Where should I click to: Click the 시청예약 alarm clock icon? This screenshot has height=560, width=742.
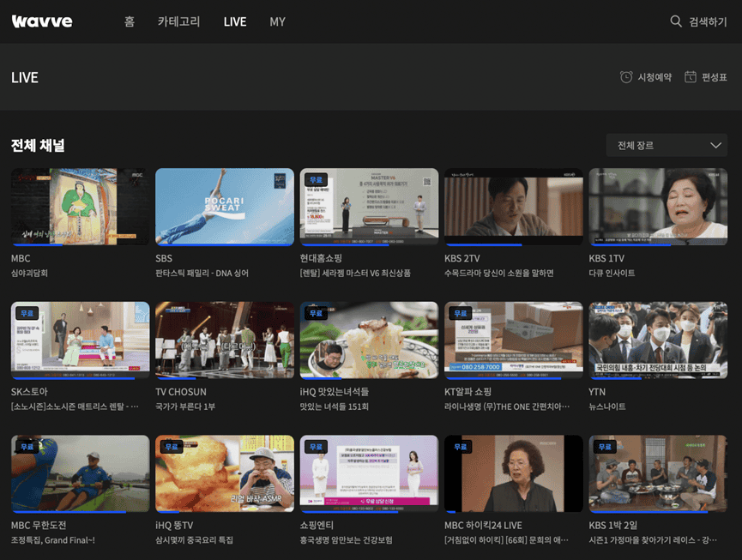tap(626, 77)
